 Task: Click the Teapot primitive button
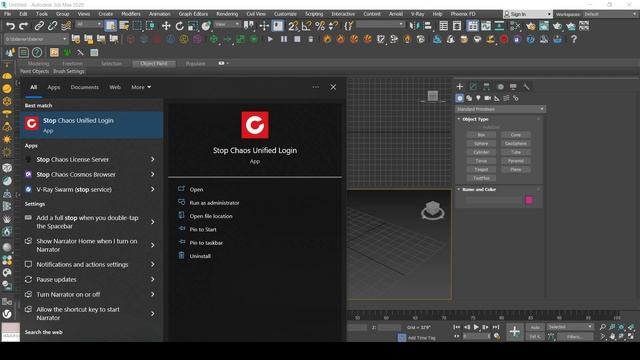[x=481, y=169]
